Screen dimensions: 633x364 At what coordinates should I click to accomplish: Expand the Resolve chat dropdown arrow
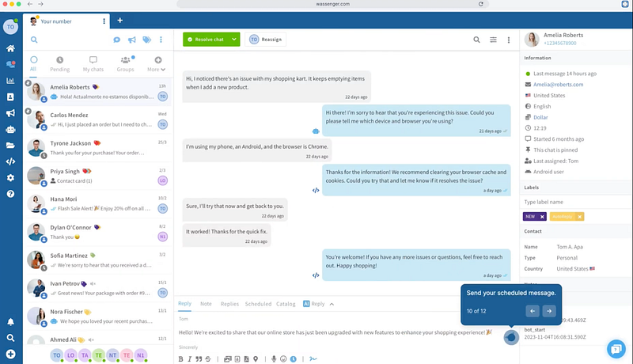(235, 40)
